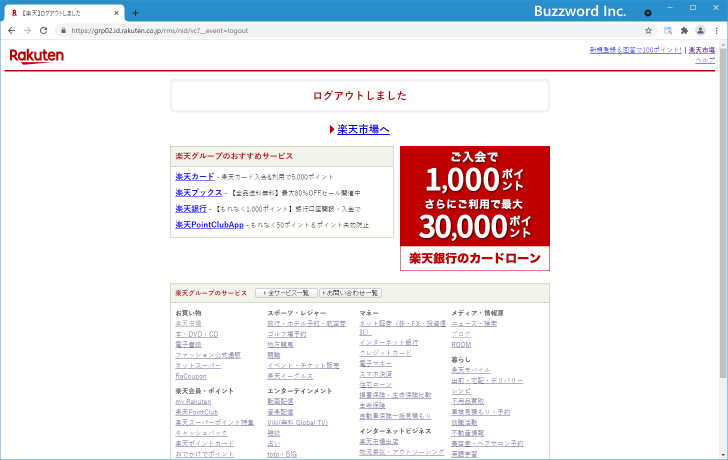Open the スマホ決済 link
728x460 pixels.
tap(375, 374)
